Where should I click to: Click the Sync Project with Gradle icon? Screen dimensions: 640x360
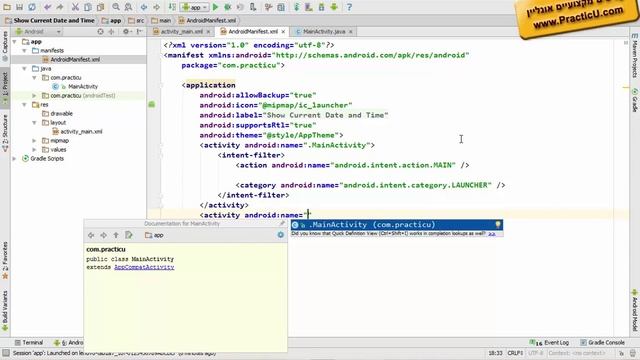pyautogui.click(x=297, y=7)
